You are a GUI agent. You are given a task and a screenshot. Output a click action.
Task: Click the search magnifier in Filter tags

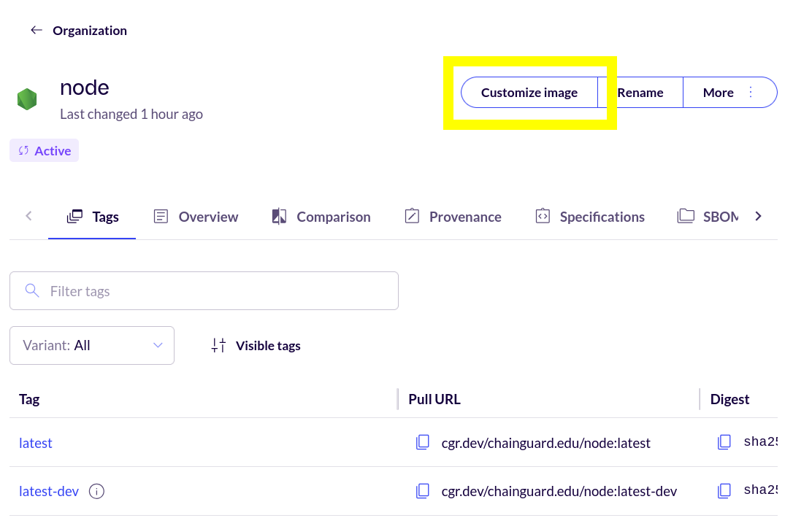point(32,290)
